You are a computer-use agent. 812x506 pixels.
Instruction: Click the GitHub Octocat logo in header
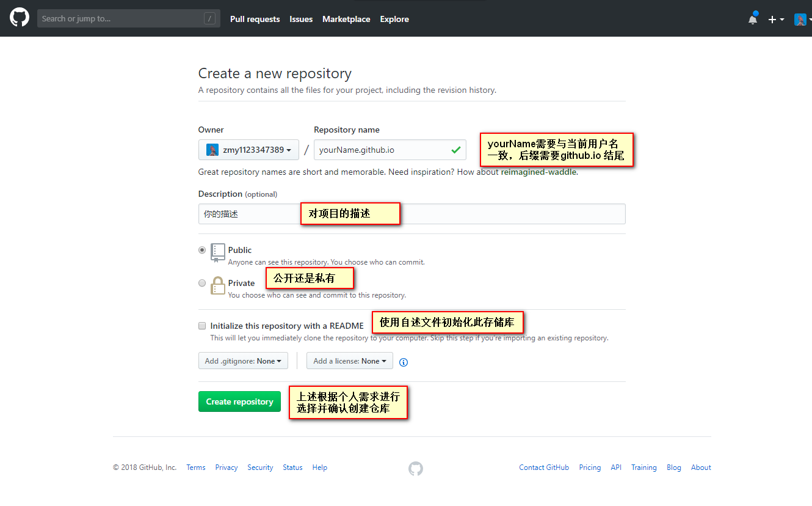(x=20, y=18)
